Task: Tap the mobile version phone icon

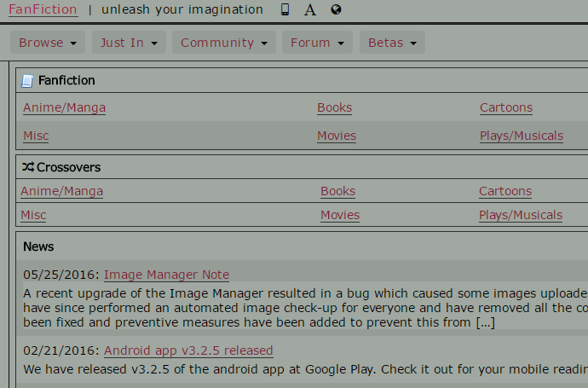Action: click(x=285, y=10)
